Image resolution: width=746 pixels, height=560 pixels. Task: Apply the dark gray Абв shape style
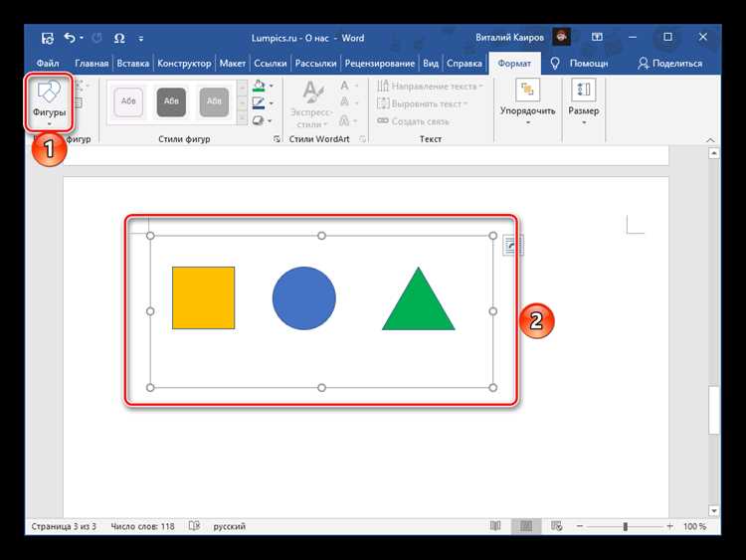pos(171,101)
